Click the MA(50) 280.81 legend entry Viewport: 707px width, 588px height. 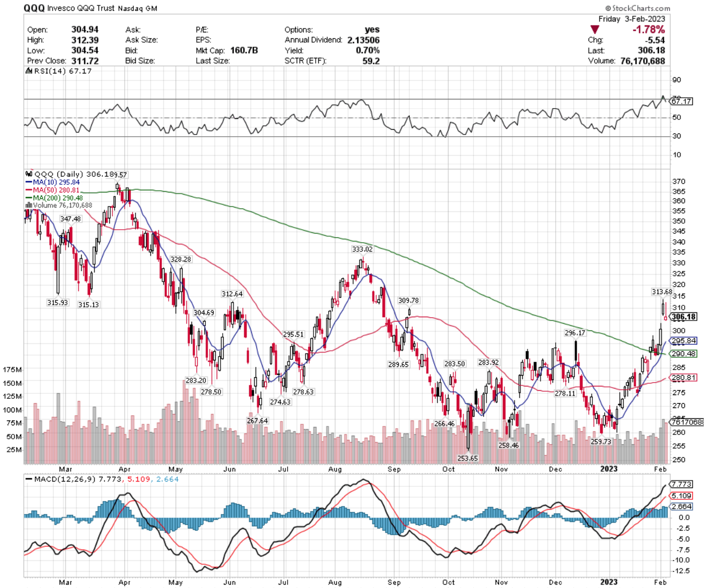coord(53,190)
